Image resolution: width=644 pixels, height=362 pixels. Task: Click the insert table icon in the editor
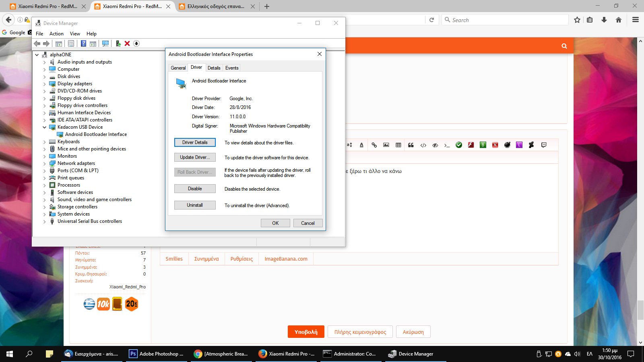click(x=398, y=145)
